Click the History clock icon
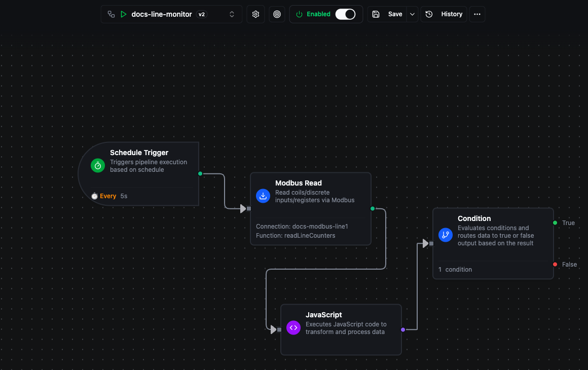Image resolution: width=588 pixels, height=370 pixels. pos(429,14)
